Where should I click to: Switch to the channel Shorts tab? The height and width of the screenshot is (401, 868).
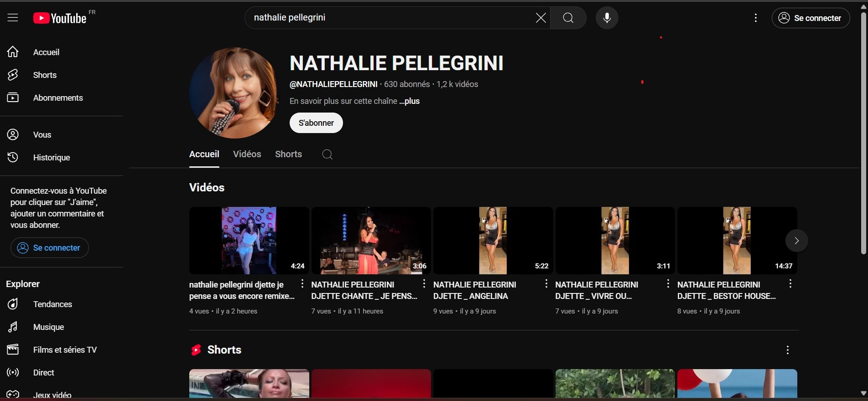pos(288,154)
